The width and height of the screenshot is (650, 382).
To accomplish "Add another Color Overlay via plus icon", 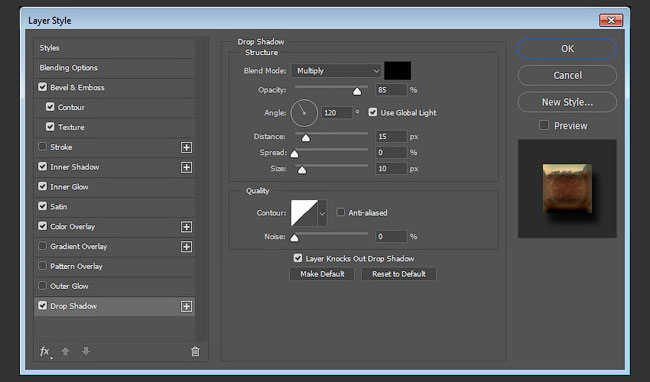I will [187, 227].
